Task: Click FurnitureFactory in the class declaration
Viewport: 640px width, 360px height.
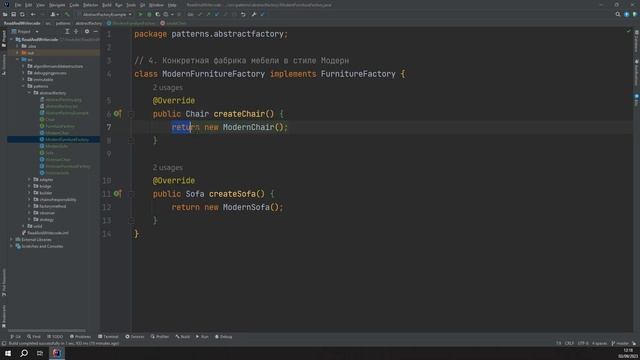Action: (358, 74)
